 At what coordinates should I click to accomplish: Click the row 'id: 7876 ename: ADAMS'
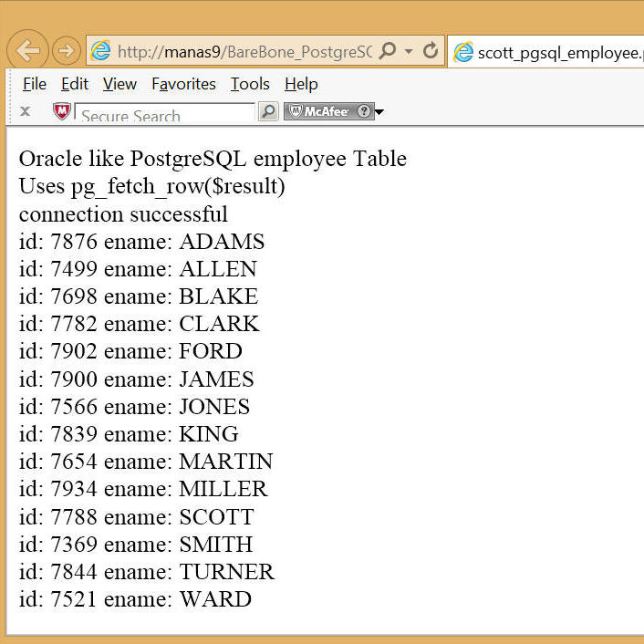(141, 242)
